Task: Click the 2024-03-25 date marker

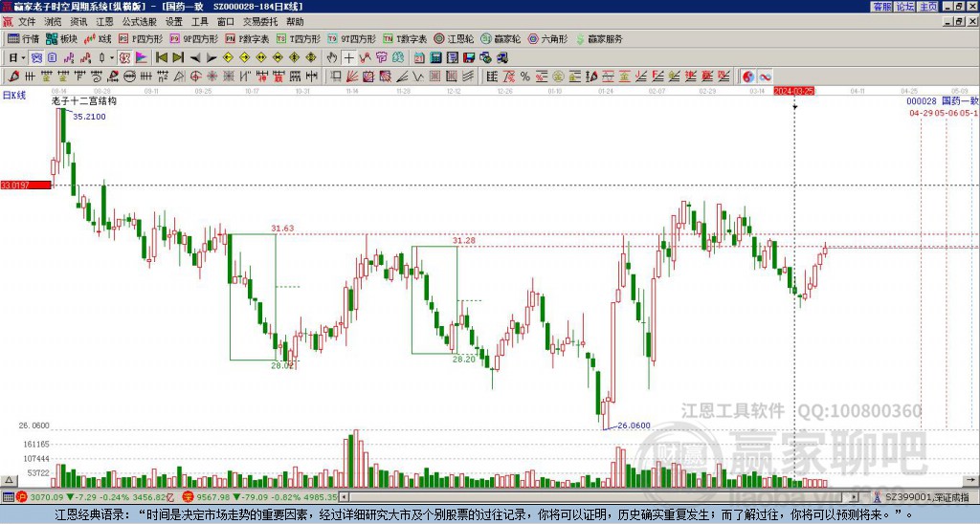Action: [793, 91]
